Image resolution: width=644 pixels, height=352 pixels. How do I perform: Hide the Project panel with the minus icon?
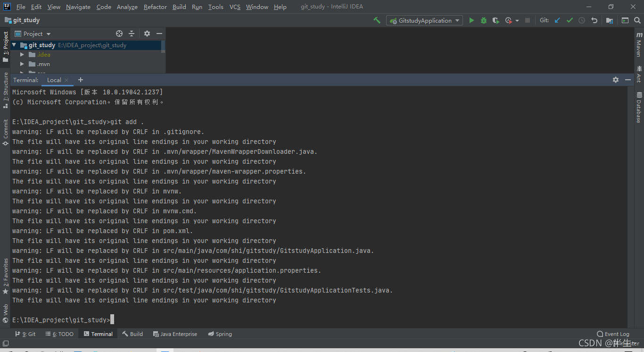tap(159, 34)
